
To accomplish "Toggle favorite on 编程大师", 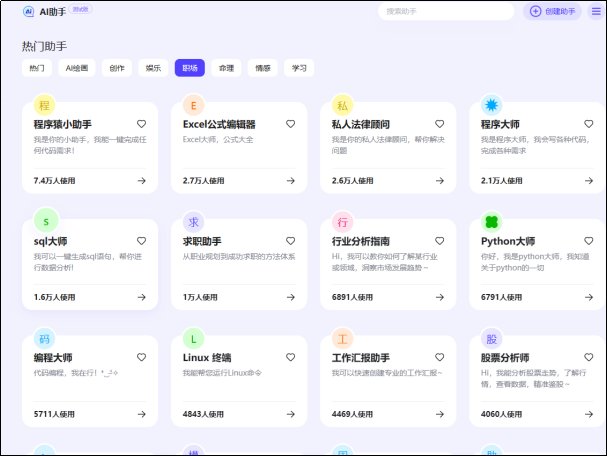I will pyautogui.click(x=142, y=357).
